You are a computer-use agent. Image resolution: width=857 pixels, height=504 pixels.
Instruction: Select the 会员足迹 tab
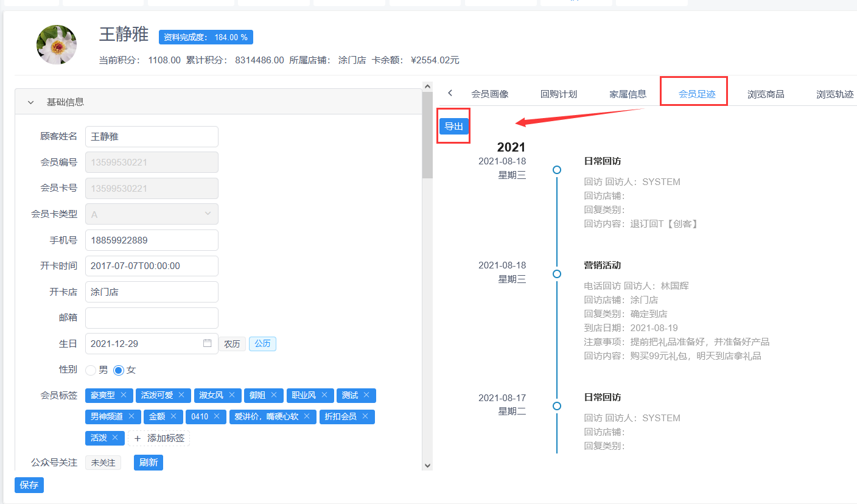[697, 94]
